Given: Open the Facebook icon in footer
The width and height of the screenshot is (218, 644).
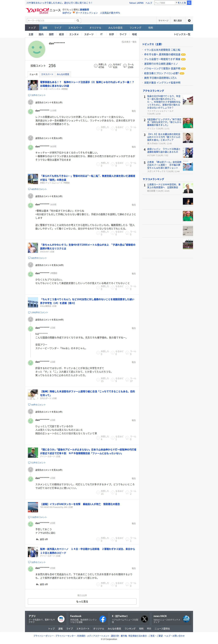Looking at the screenshot, I should pos(103,619).
